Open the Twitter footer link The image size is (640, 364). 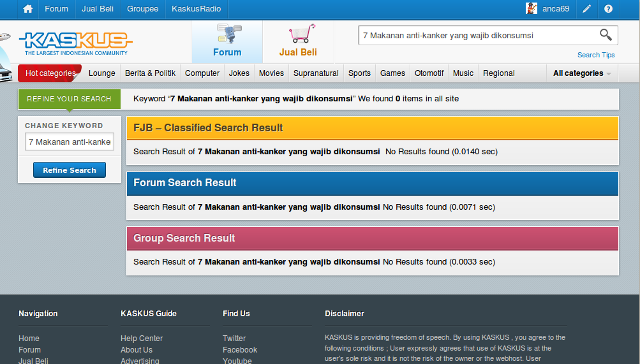[234, 339]
